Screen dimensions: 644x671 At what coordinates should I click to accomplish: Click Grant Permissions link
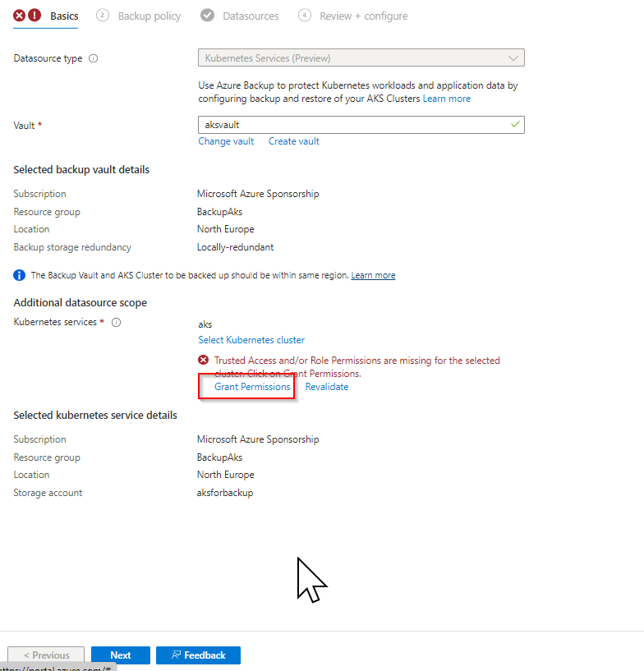coord(252,387)
